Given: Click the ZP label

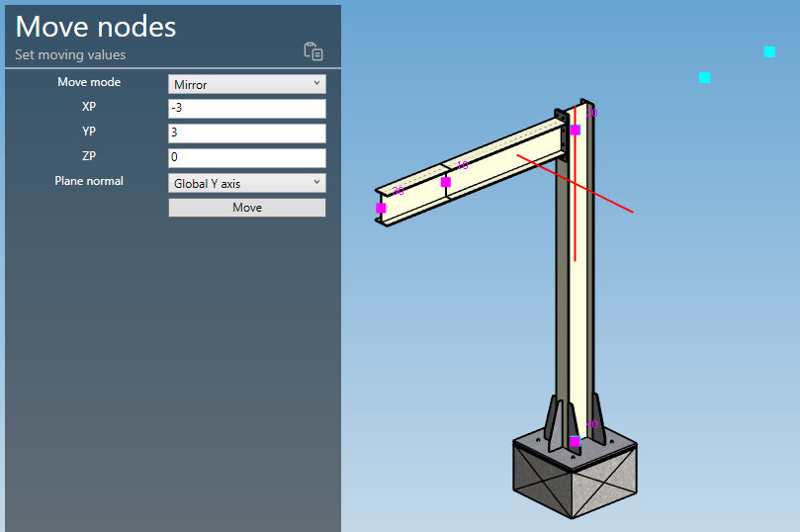Looking at the screenshot, I should pyautogui.click(x=89, y=156).
